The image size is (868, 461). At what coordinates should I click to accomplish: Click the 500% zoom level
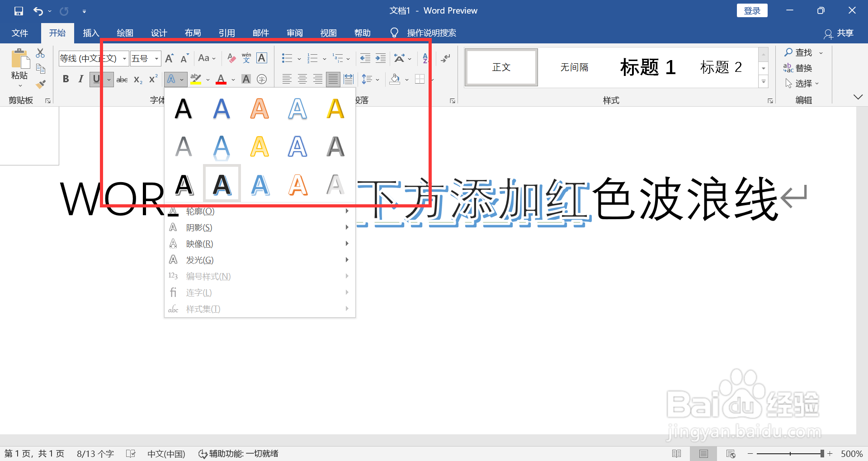[852, 454]
